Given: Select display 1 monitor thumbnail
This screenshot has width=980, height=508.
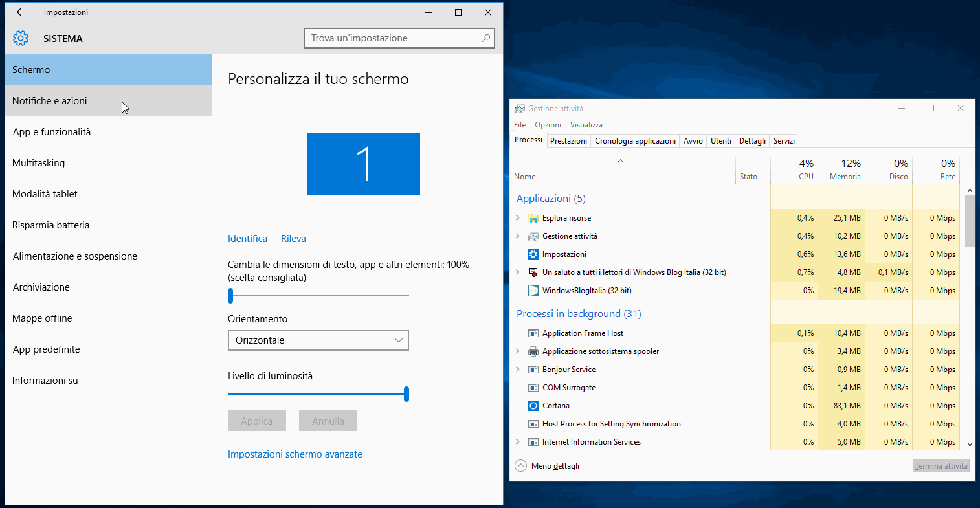Looking at the screenshot, I should coord(364,164).
